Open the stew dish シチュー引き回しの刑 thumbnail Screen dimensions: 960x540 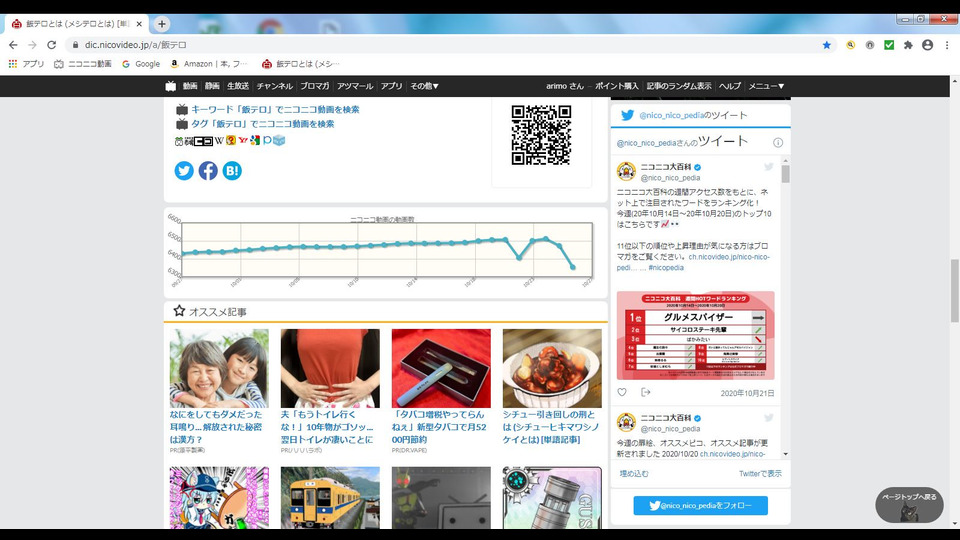point(552,369)
